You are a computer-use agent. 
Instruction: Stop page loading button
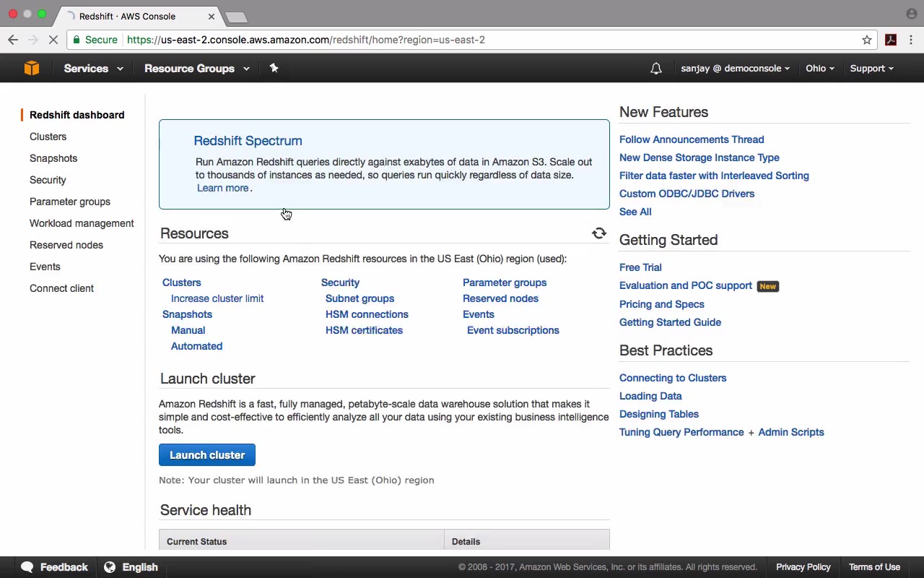point(53,40)
